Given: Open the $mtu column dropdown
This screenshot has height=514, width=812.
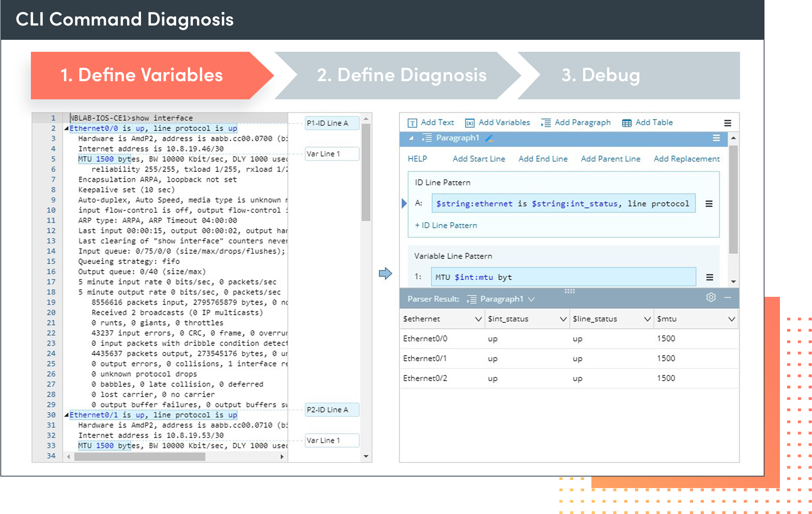Looking at the screenshot, I should click(731, 319).
